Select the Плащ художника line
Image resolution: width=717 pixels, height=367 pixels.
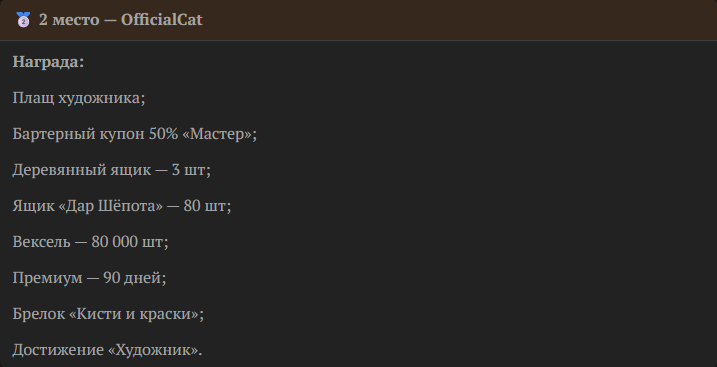(x=79, y=98)
